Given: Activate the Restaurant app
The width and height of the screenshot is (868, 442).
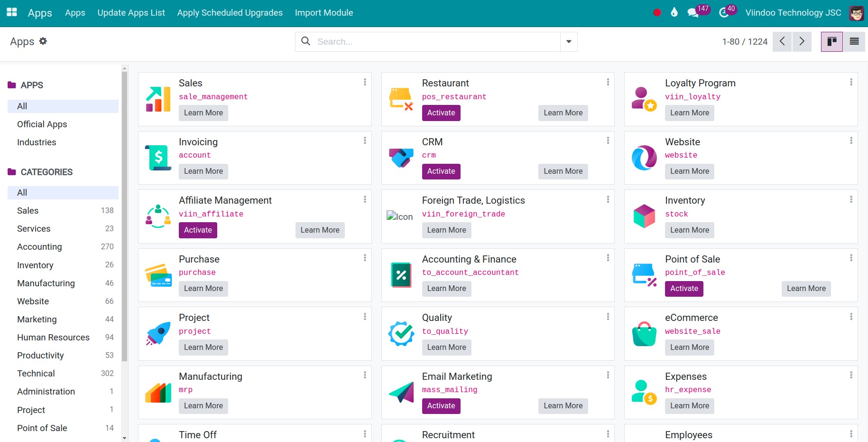Looking at the screenshot, I should (441, 113).
